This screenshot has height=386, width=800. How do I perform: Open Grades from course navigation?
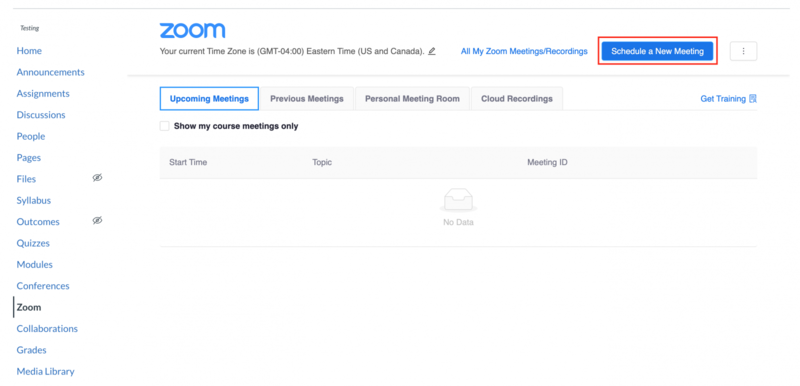pyautogui.click(x=31, y=350)
